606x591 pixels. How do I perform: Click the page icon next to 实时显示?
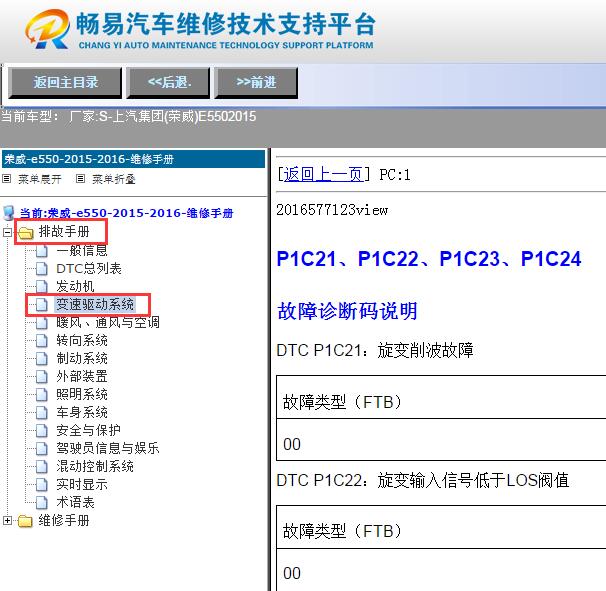[41, 484]
